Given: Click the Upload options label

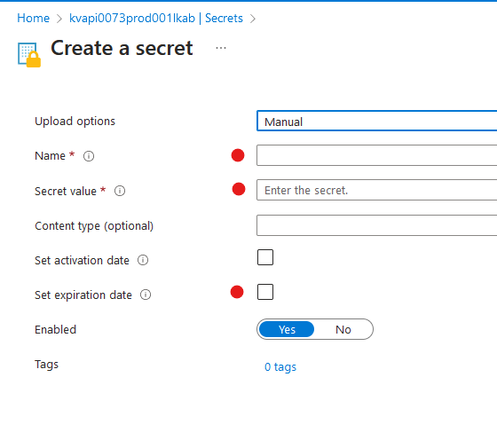Looking at the screenshot, I should coord(75,122).
